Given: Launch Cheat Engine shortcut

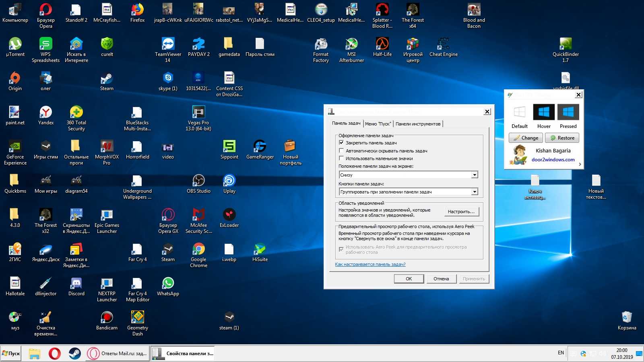Looking at the screenshot, I should click(443, 47).
